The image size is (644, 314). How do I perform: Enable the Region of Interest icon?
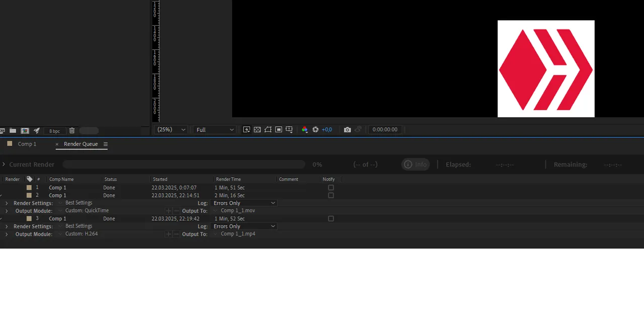[278, 129]
